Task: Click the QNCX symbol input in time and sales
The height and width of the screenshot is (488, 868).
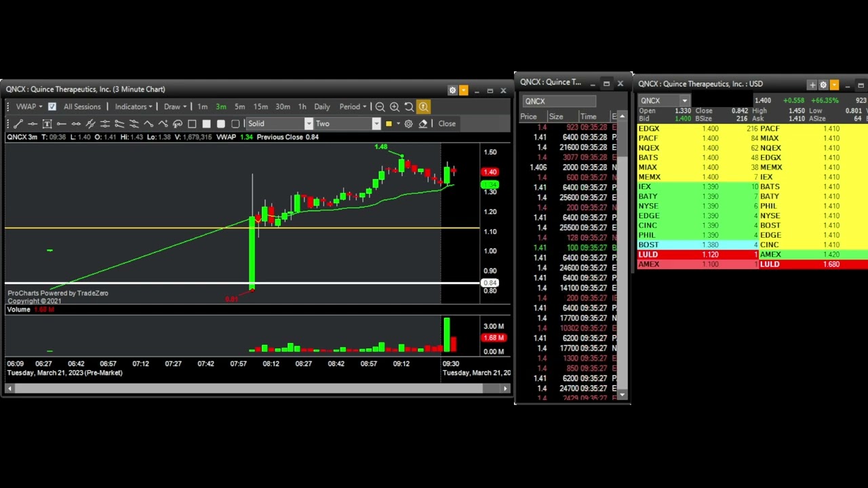Action: pos(558,101)
